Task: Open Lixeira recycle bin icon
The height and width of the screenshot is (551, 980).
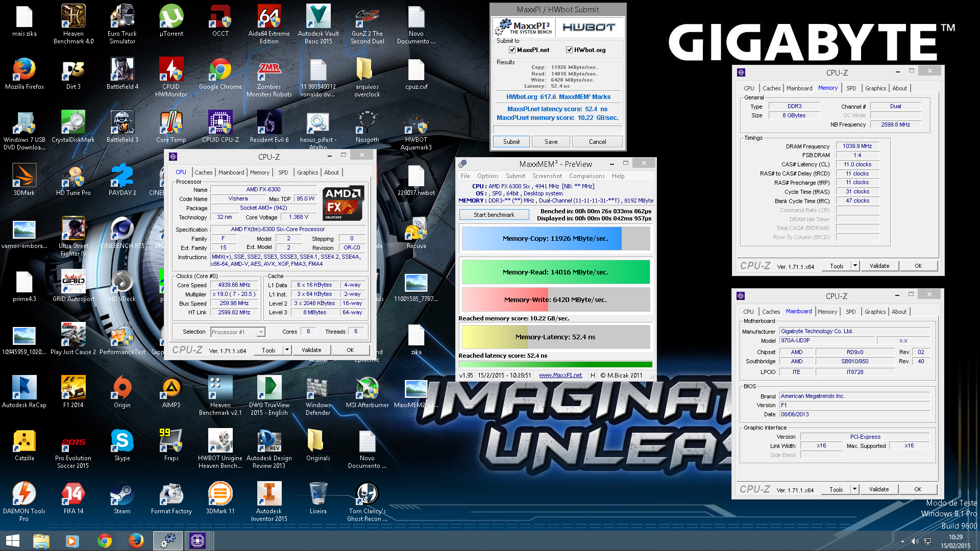Action: pos(318,498)
